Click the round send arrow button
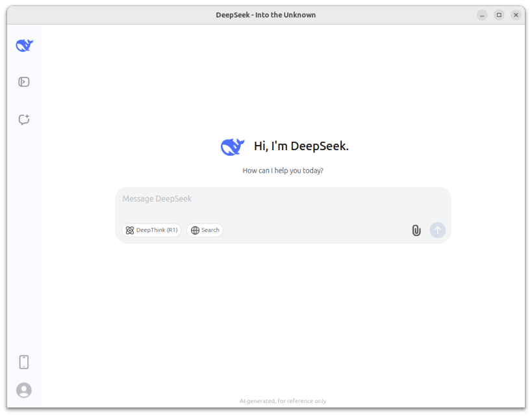Viewport: 532px width, 416px height. (438, 230)
